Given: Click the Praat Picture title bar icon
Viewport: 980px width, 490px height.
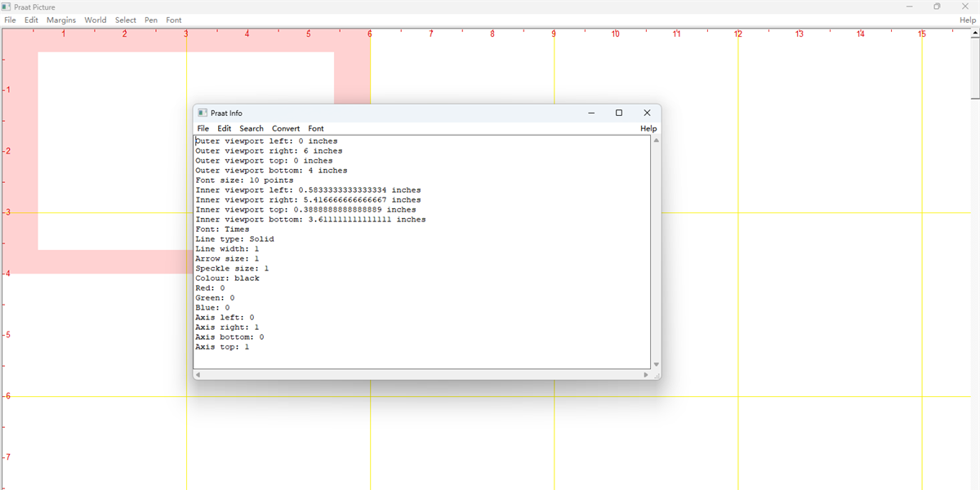Looking at the screenshot, I should point(7,7).
